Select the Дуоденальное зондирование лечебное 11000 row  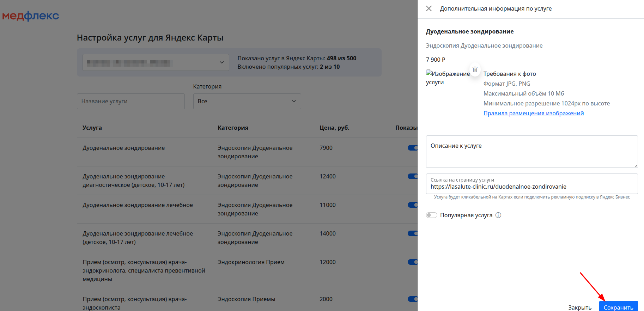pos(138,205)
